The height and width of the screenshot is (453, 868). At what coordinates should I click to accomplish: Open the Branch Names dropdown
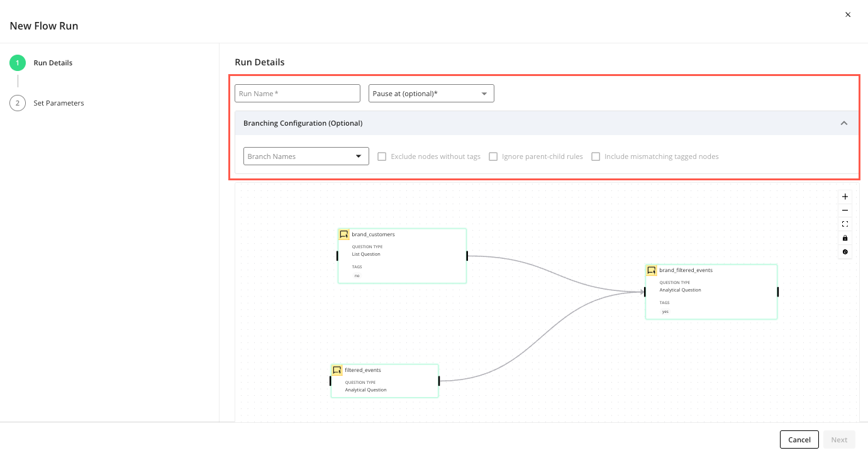click(306, 156)
